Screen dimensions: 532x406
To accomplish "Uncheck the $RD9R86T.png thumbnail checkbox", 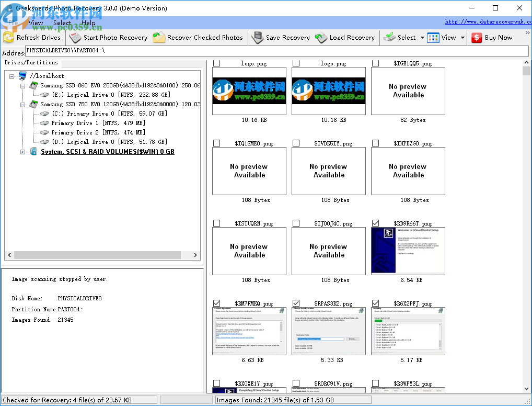I will point(375,223).
